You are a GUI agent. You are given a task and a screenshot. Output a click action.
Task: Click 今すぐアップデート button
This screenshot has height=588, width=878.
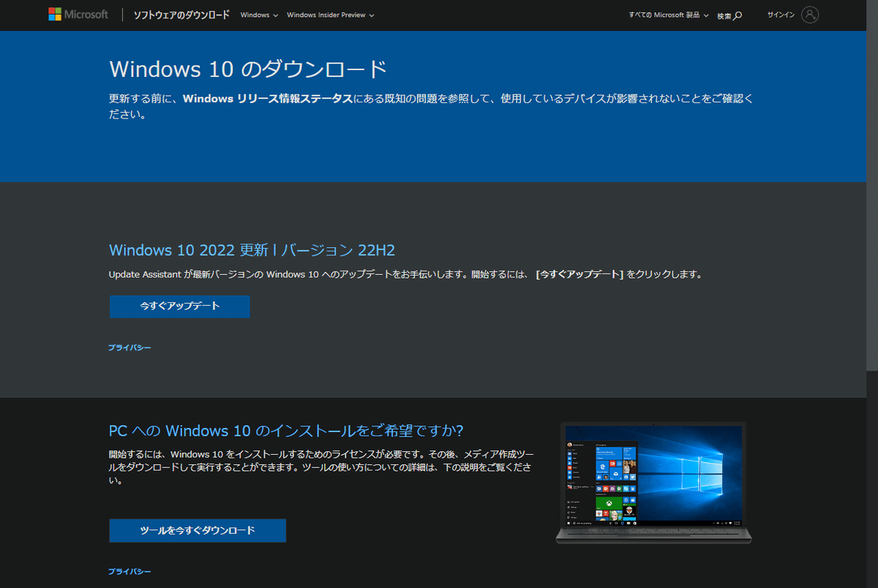(179, 306)
